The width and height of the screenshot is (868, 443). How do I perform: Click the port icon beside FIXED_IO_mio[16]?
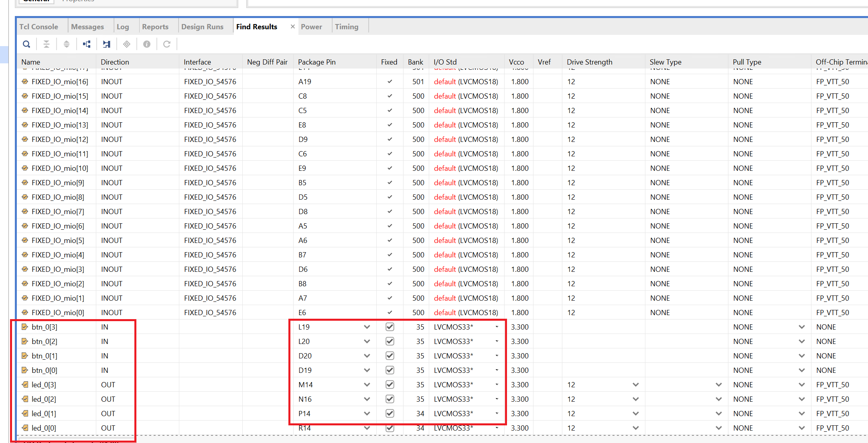[25, 81]
